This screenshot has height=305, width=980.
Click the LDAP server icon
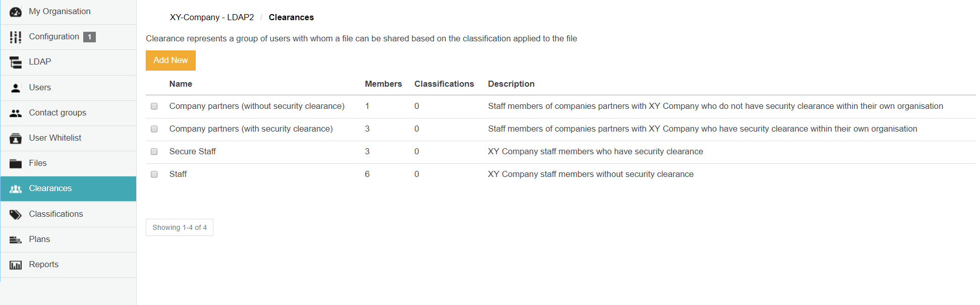(x=16, y=63)
